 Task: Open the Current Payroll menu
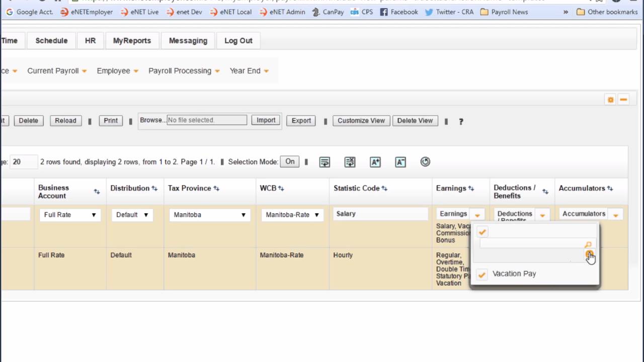coord(57,71)
